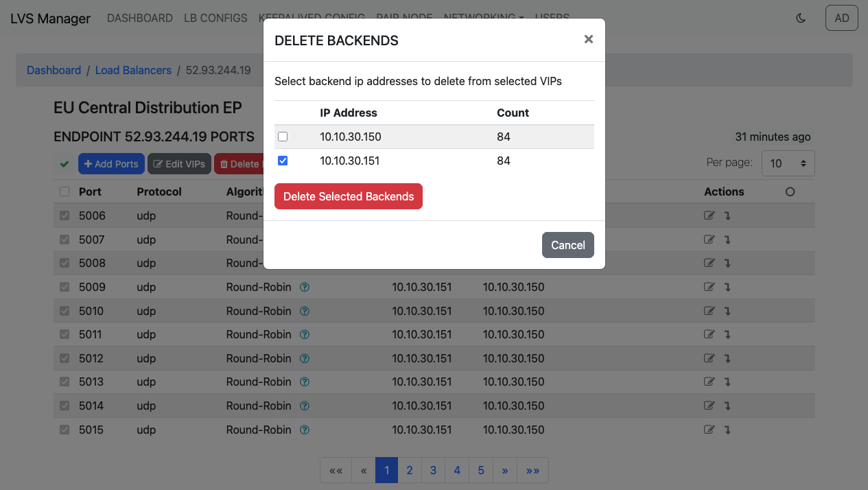Uncheck the 10.10.30.151 backend checkbox
Screen dimensions: 868x490
(x=283, y=161)
